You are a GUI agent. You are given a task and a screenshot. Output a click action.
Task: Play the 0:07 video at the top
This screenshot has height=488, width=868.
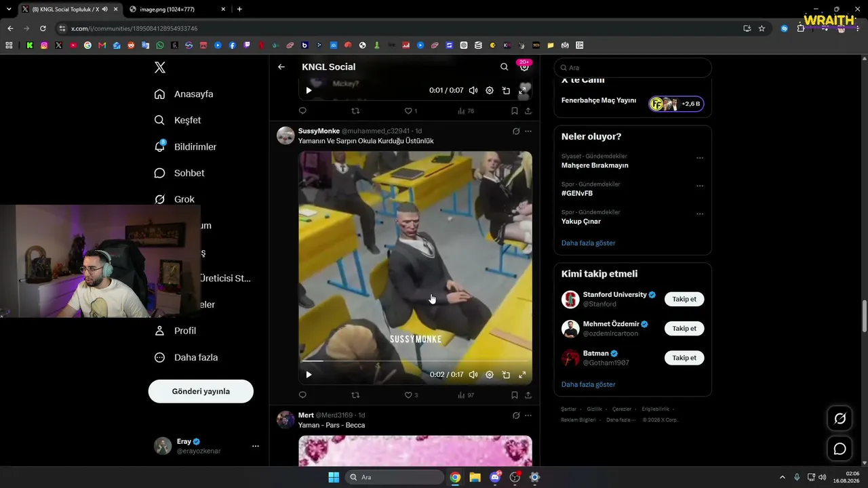[x=309, y=90]
